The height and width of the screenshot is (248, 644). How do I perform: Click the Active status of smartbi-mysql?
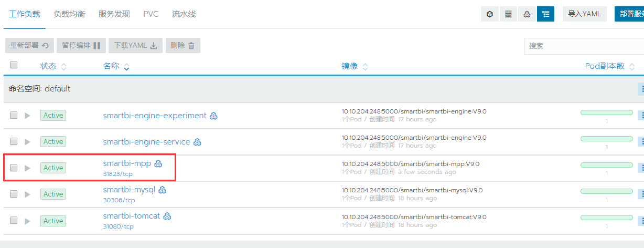(x=53, y=194)
